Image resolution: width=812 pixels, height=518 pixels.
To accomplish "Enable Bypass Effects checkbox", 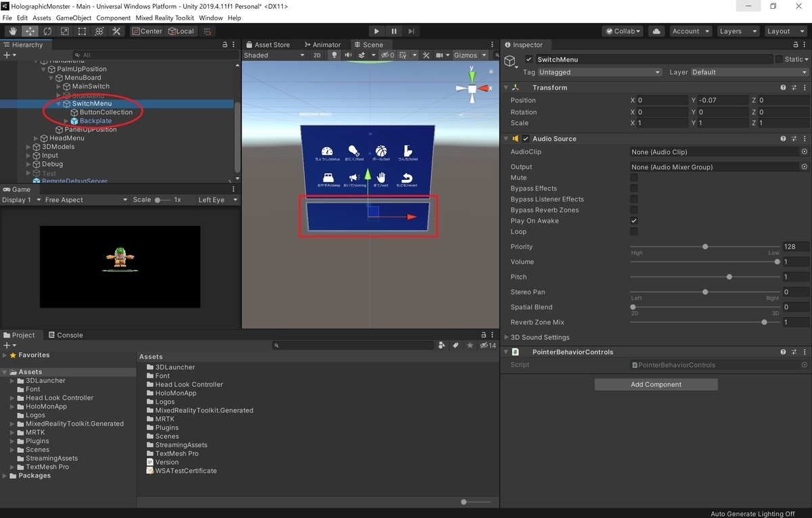I will click(x=634, y=189).
